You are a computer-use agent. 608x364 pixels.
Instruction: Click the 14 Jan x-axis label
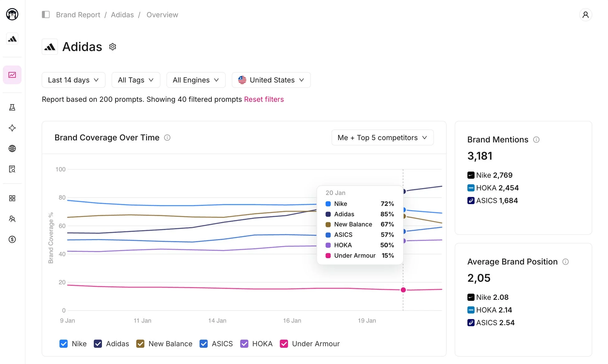click(217, 320)
